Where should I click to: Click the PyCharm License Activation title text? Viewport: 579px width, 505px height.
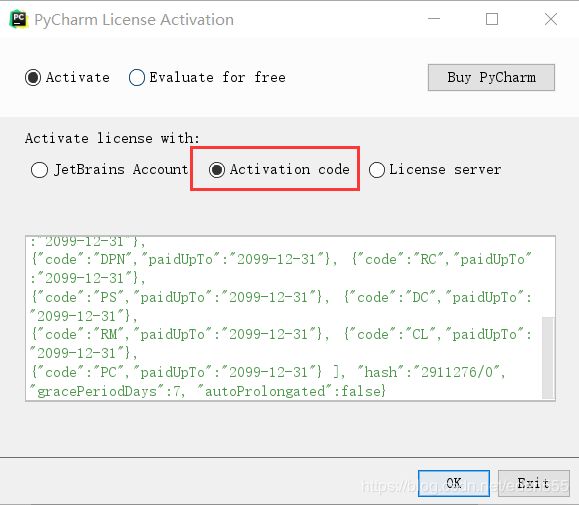click(134, 20)
